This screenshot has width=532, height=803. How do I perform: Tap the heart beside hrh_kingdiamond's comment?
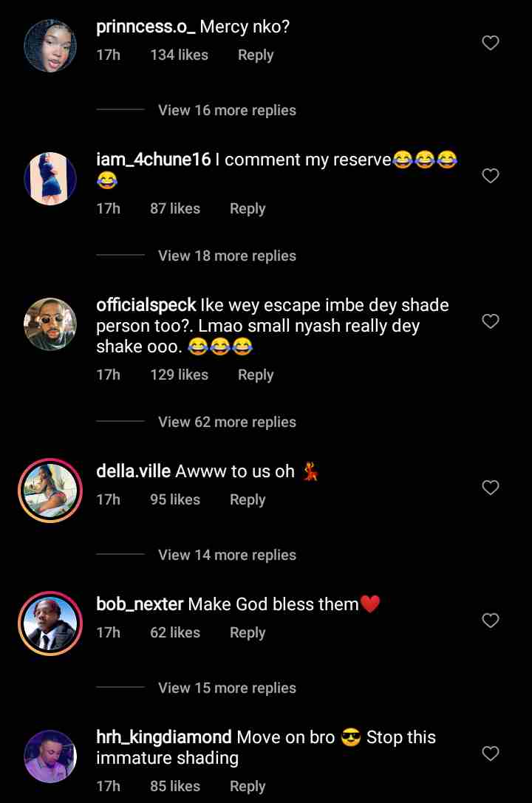pyautogui.click(x=491, y=754)
